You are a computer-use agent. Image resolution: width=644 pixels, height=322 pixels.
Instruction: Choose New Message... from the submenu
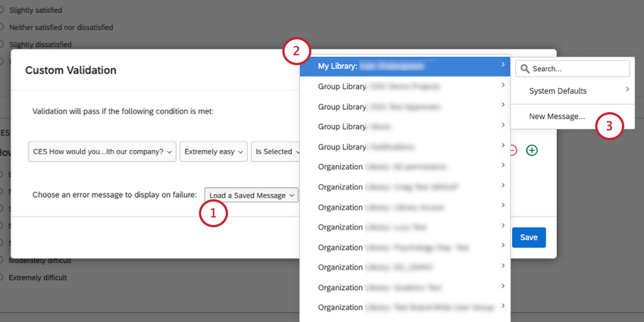pyautogui.click(x=557, y=117)
